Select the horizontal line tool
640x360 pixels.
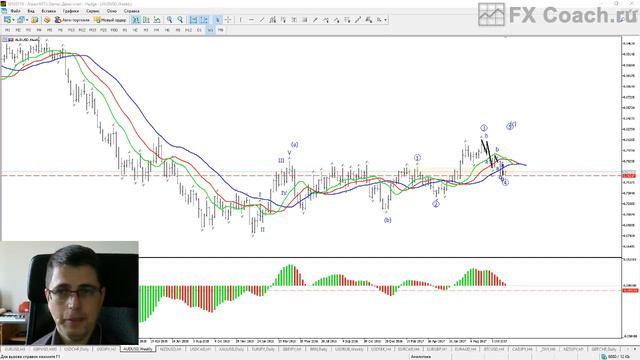point(251,20)
